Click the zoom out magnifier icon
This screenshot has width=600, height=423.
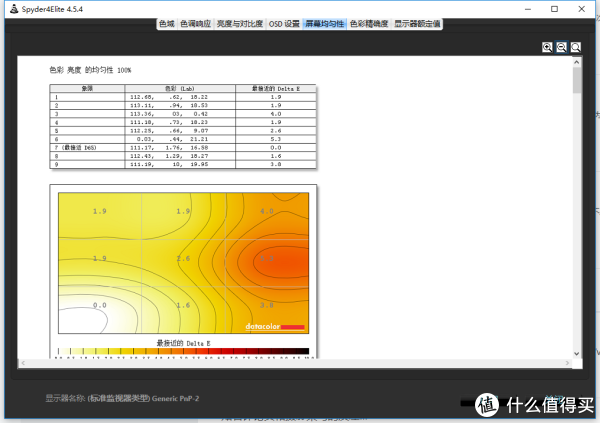[561, 47]
